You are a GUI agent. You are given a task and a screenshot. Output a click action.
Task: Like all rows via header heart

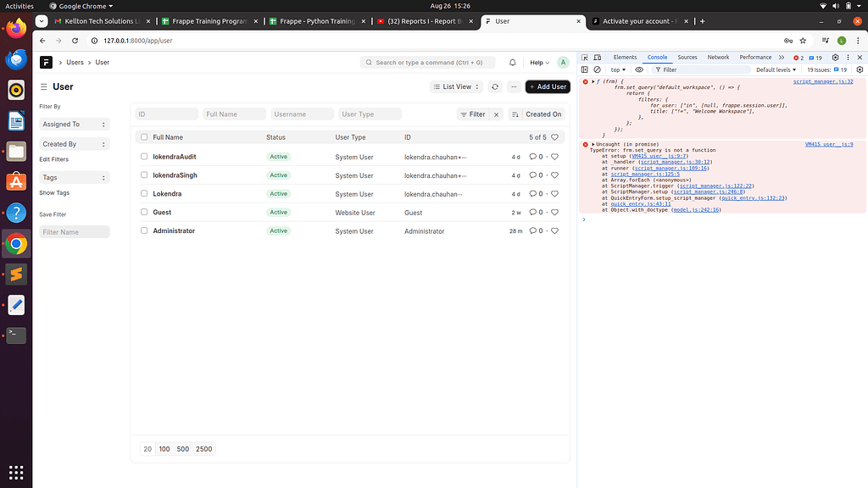coord(554,137)
